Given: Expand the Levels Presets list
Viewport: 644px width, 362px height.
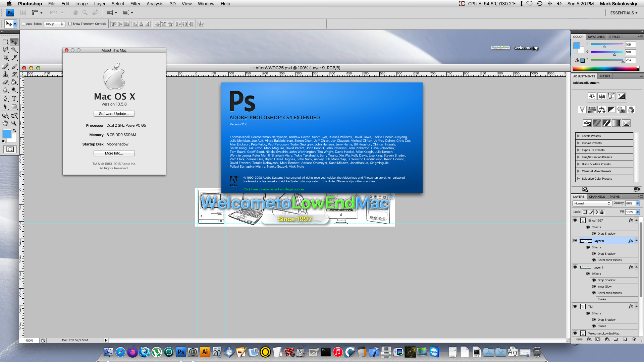Looking at the screenshot, I should point(578,136).
